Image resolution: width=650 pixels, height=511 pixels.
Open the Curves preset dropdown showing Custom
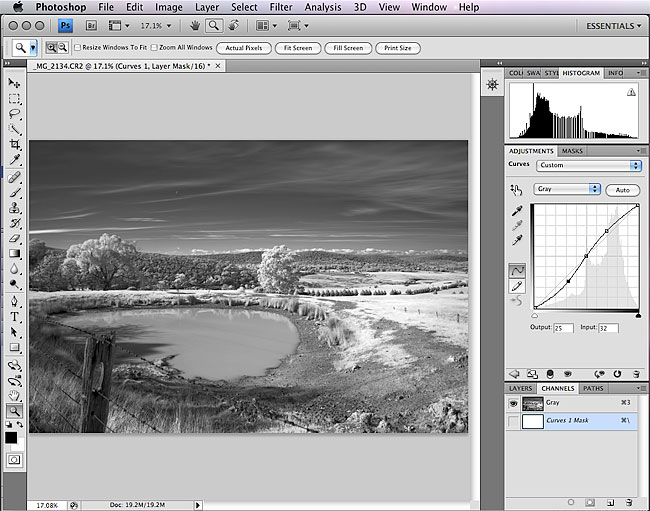tap(589, 165)
